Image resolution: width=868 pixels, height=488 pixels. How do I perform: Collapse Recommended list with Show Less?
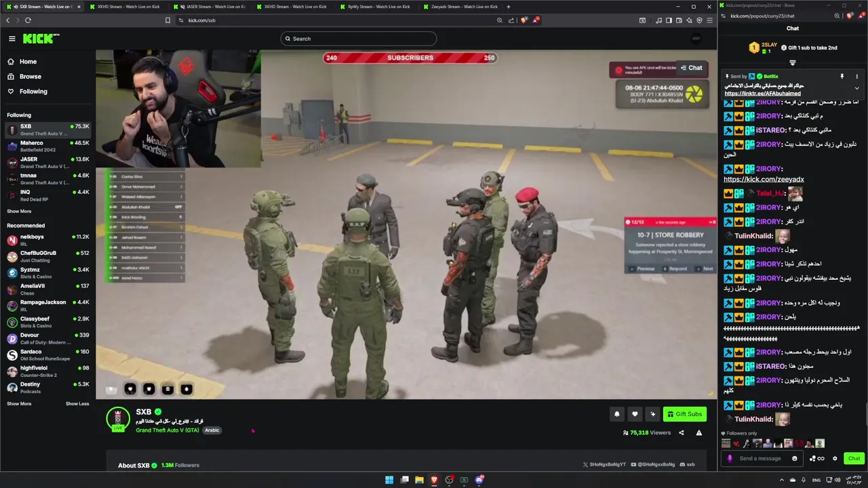77,404
